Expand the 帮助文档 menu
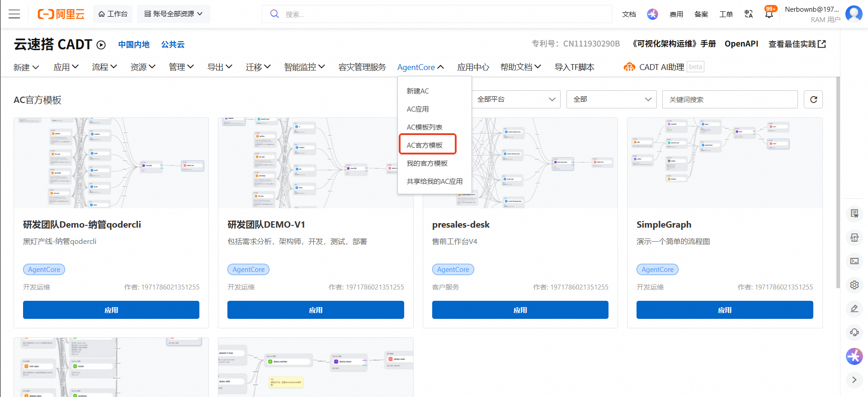Screen dimensions: 868x397 pos(521,67)
